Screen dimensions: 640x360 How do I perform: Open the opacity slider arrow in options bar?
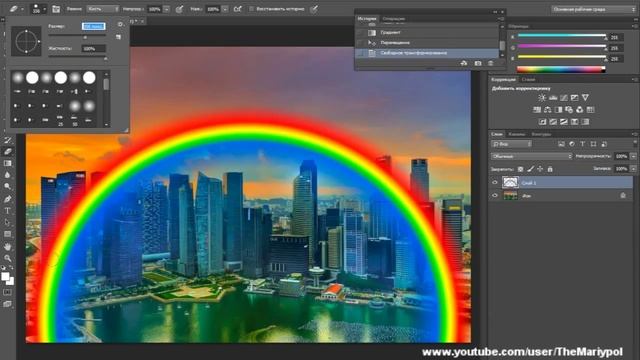(167, 9)
